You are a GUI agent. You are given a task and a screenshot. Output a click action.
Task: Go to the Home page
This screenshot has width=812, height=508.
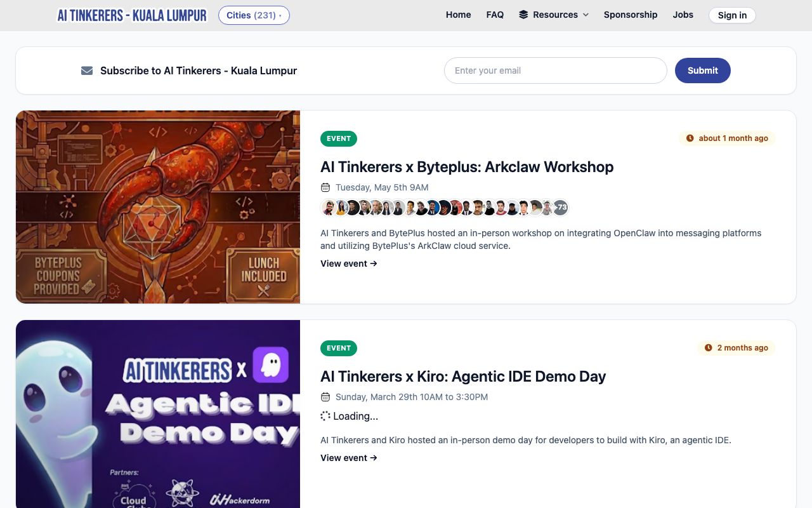click(458, 15)
